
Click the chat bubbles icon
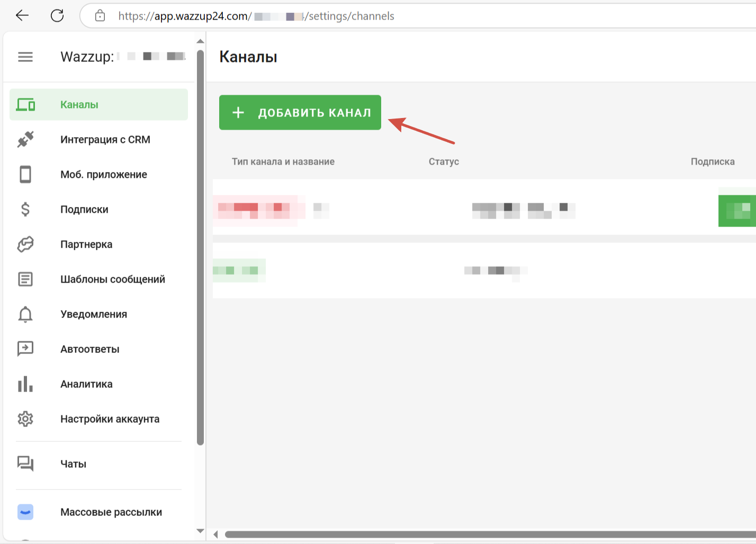click(25, 464)
